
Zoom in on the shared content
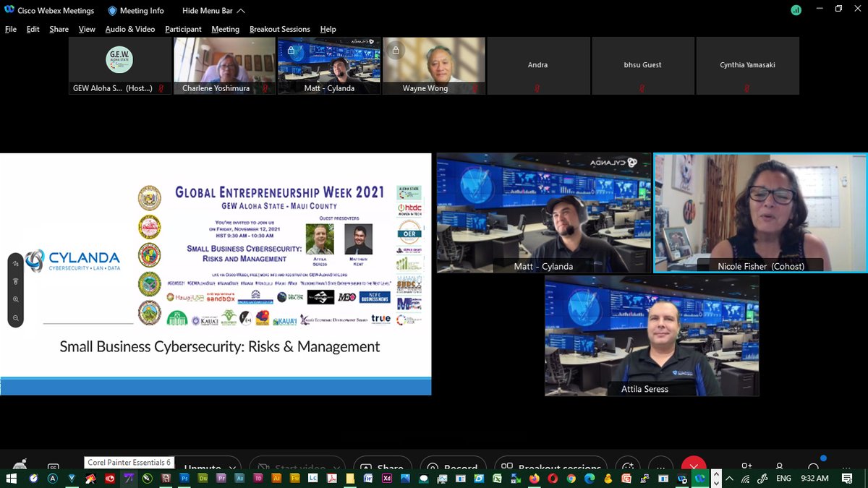tap(16, 299)
